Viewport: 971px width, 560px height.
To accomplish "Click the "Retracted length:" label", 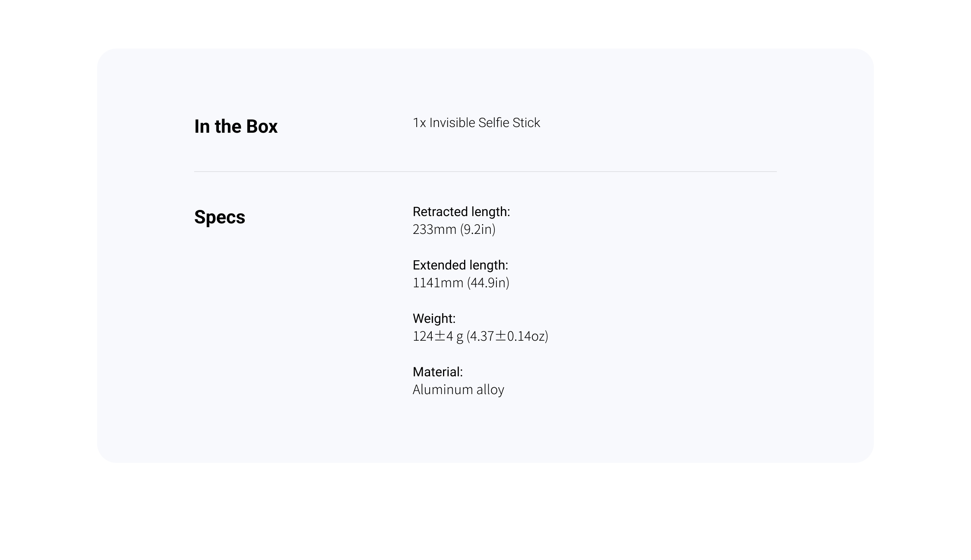I will [461, 212].
